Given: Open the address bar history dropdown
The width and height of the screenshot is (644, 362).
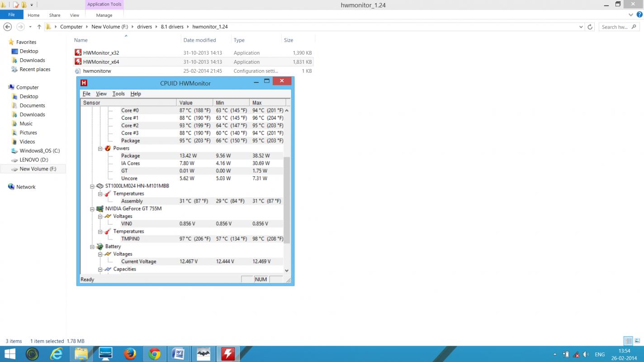Looking at the screenshot, I should (x=581, y=27).
